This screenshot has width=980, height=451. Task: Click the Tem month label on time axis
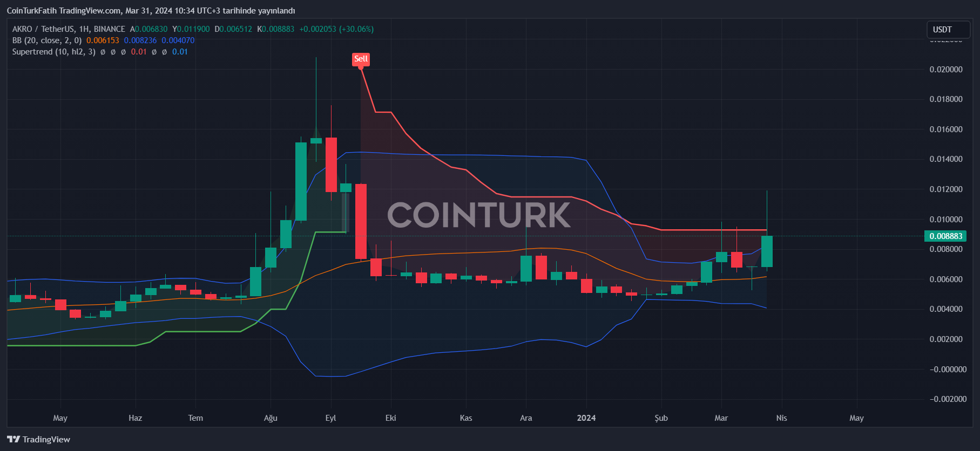click(195, 418)
